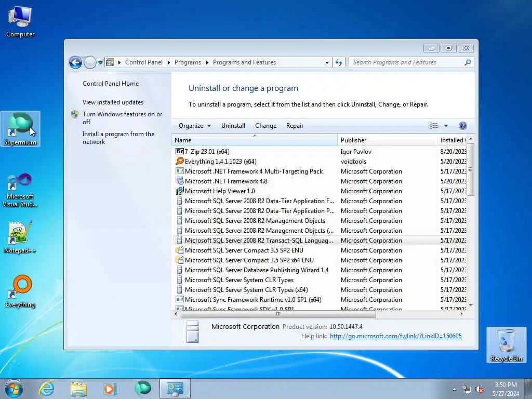The height and width of the screenshot is (399, 532).
Task: Open the go.microsoft.com help link
Action: pos(395,336)
